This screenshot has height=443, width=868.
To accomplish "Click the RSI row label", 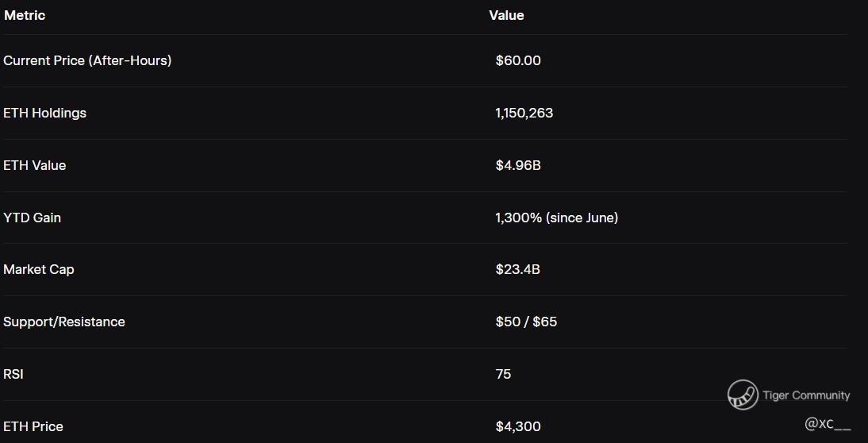I will tap(13, 374).
